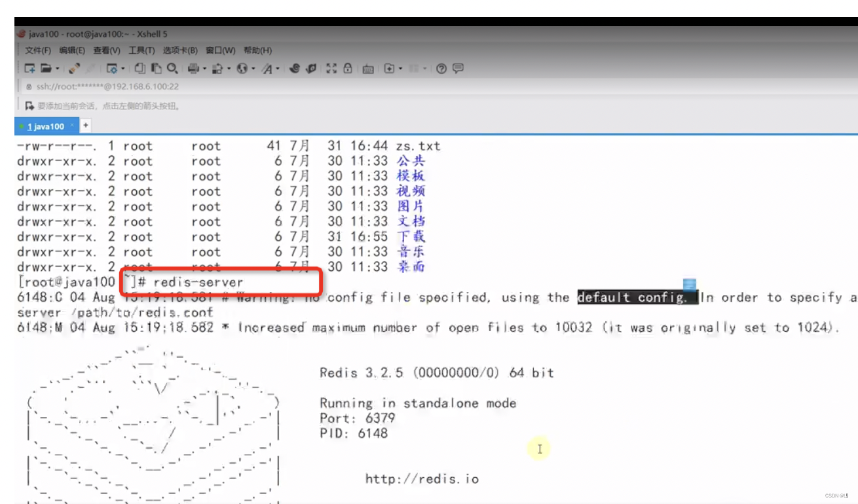Add a new tab with the plus button
This screenshot has width=858, height=504.
point(85,126)
